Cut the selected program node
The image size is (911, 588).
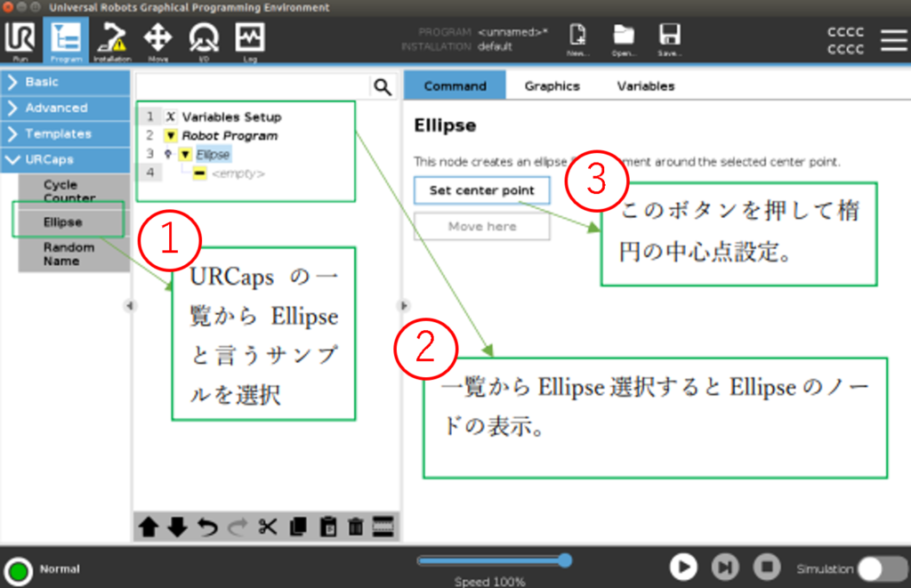pos(268,527)
